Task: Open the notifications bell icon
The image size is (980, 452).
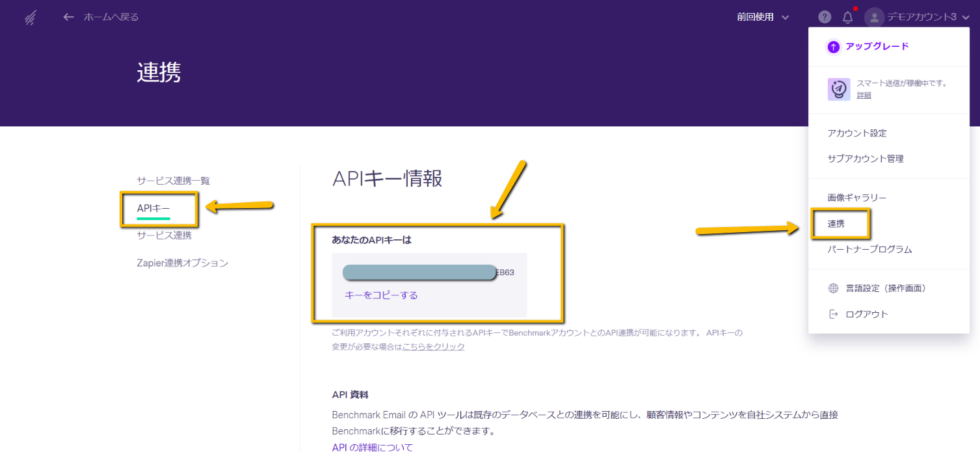Action: tap(847, 18)
